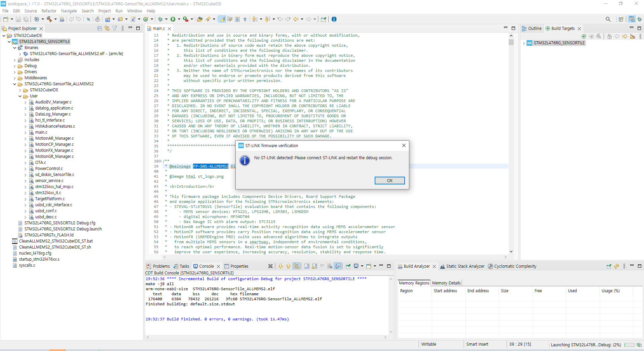Toggle Mark Occurrences highlighter icon

point(222,19)
